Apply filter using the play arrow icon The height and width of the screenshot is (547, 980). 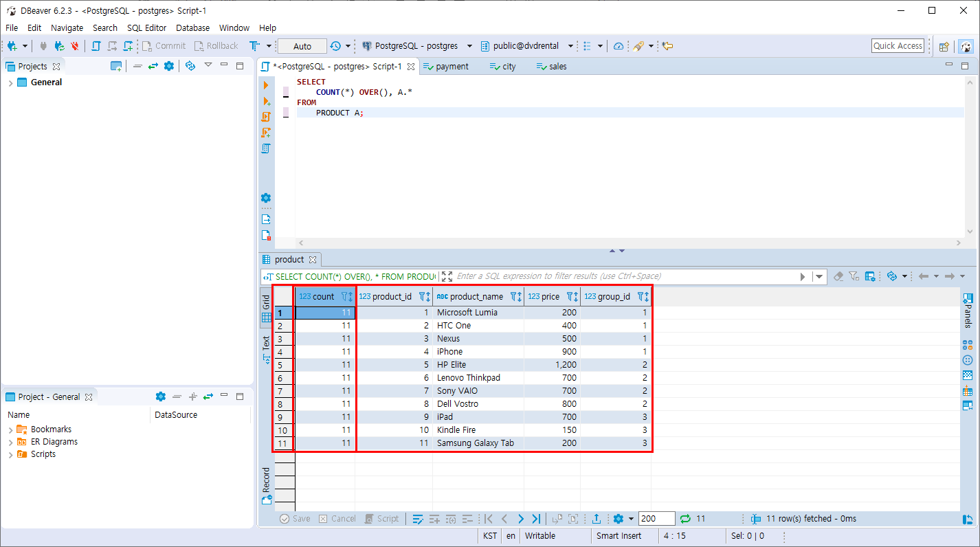tap(803, 276)
